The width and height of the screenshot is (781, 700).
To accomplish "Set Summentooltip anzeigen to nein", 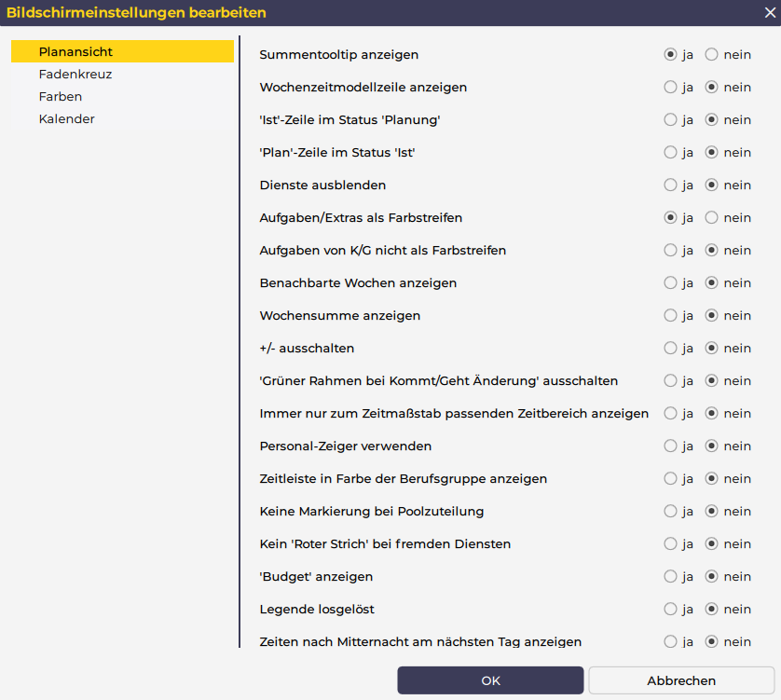I will [712, 55].
